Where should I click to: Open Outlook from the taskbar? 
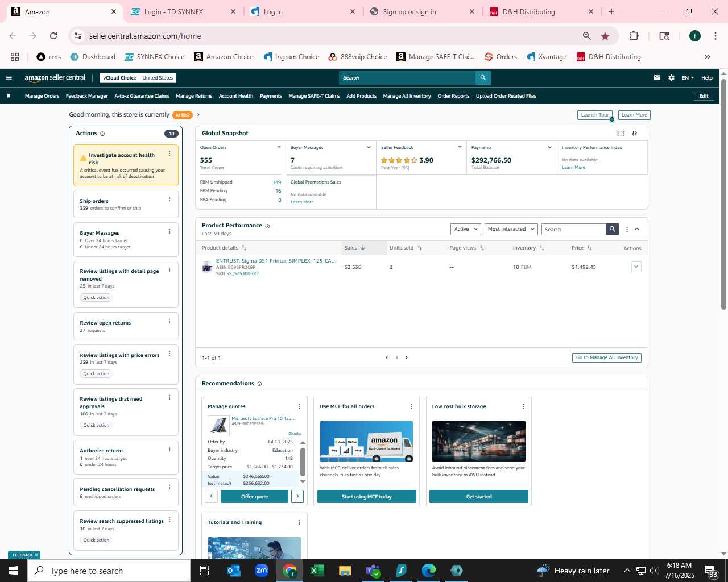pos(234,571)
